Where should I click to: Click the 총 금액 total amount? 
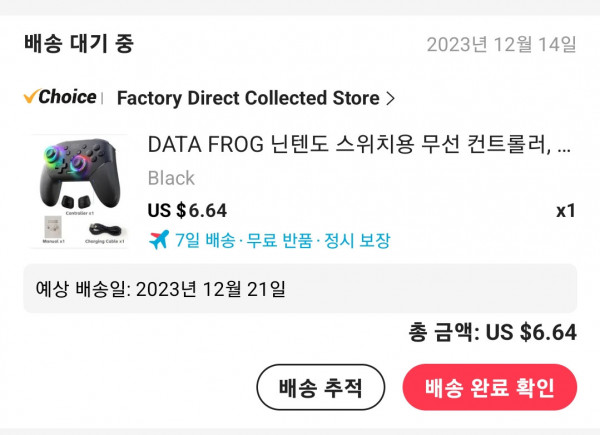492,333
